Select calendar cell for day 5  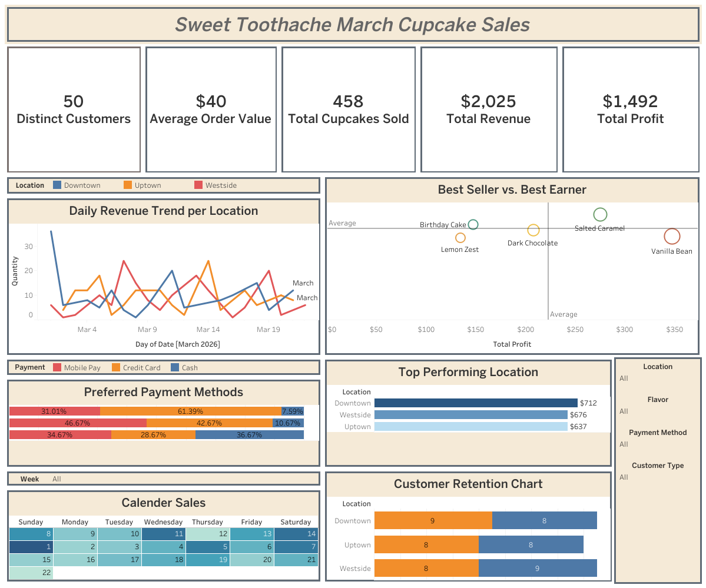click(x=208, y=547)
